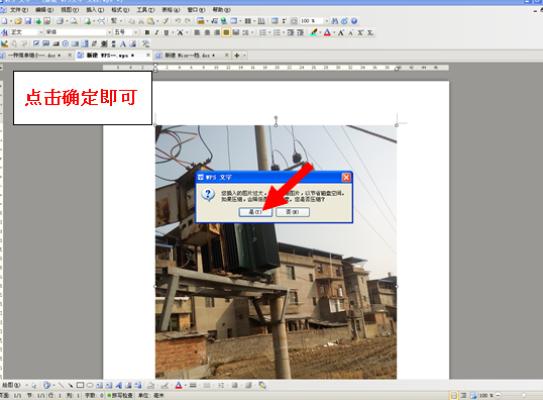Open the 编辑 (Edit) menu
This screenshot has height=400, width=543.
(44, 10)
